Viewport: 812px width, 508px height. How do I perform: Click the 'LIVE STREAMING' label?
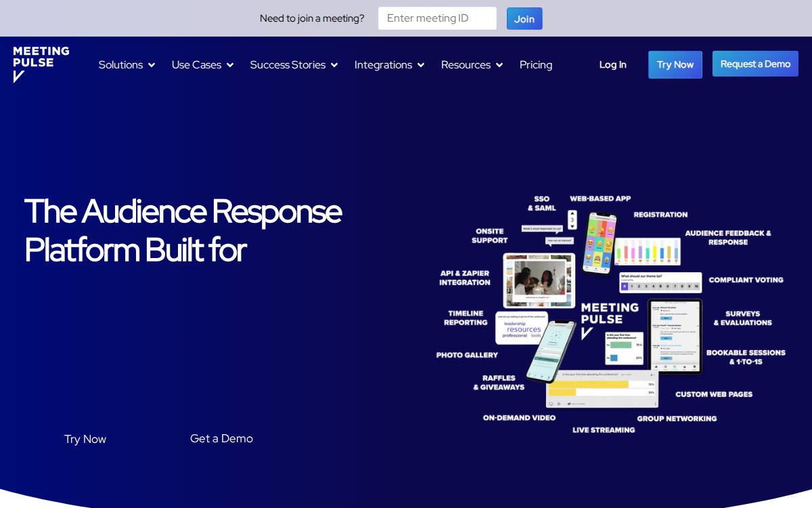[x=604, y=430]
